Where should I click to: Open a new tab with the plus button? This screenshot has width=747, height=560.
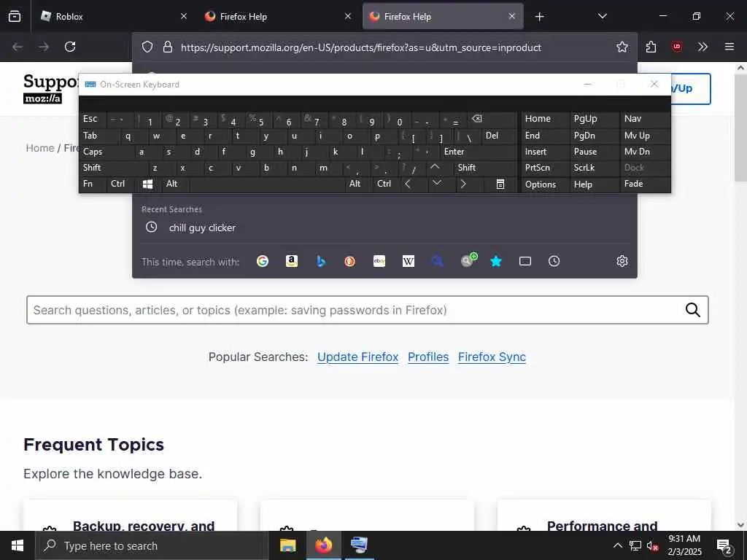tap(539, 17)
